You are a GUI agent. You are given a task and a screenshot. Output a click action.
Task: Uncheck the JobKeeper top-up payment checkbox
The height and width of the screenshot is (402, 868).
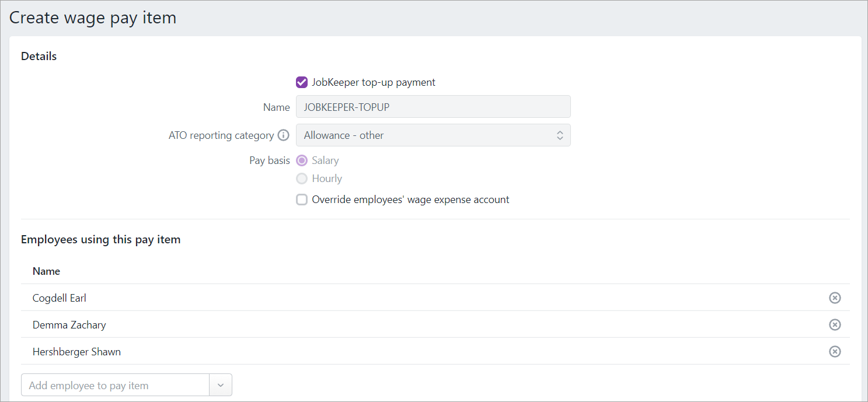[x=302, y=82]
